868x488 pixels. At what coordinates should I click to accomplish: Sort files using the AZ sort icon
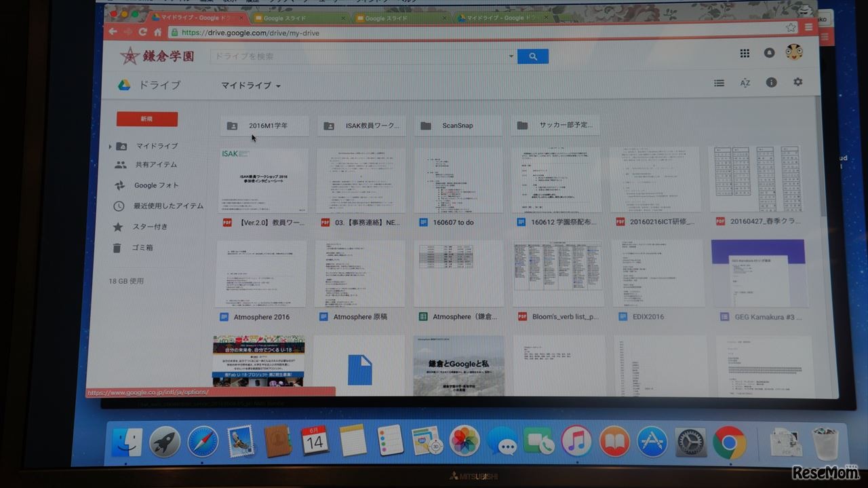(x=745, y=81)
